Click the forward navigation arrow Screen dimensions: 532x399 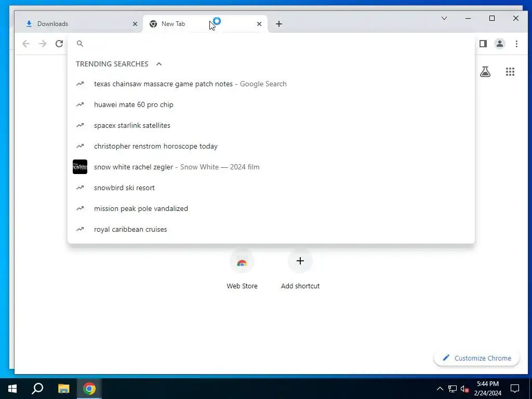[x=43, y=44]
